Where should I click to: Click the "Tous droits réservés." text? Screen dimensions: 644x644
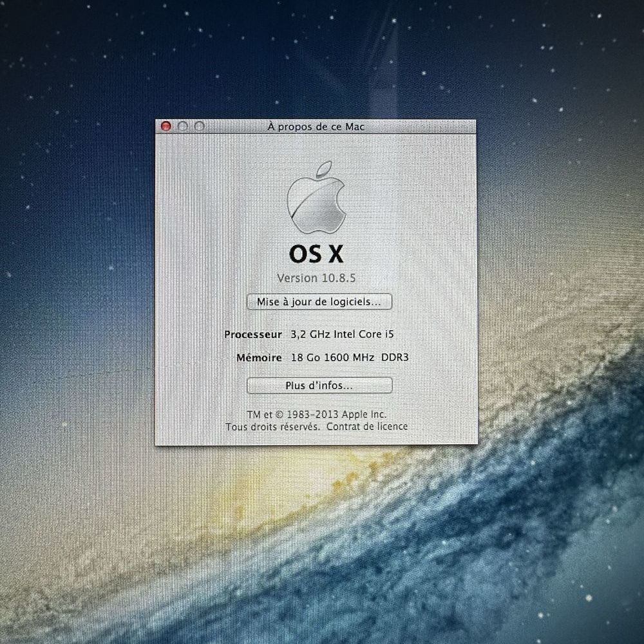272,427
